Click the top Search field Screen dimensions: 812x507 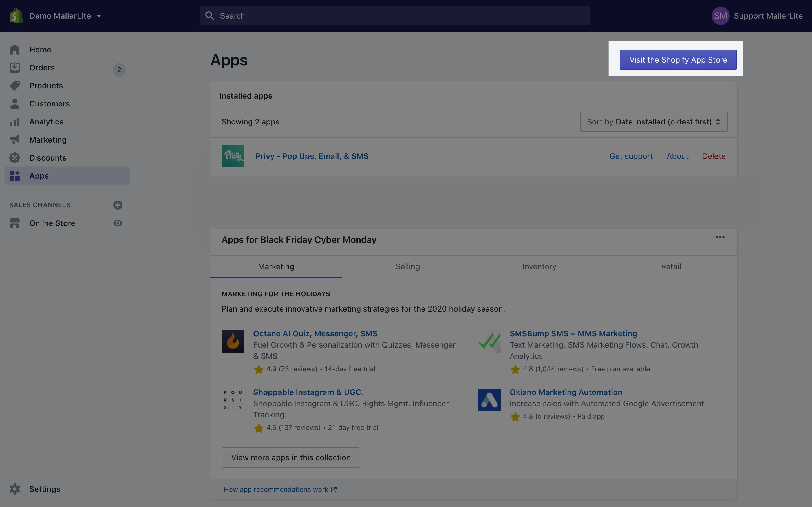tap(394, 16)
